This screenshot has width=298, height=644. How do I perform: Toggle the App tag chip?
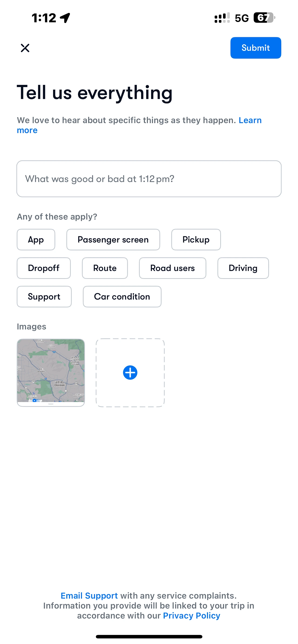pyautogui.click(x=36, y=240)
